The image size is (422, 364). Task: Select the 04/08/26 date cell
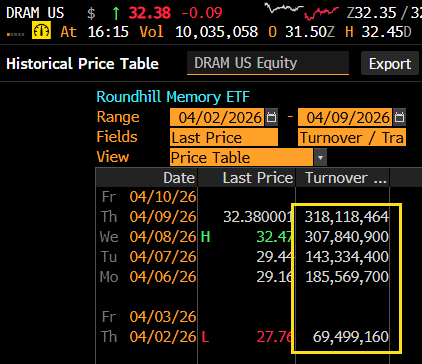[x=163, y=237]
